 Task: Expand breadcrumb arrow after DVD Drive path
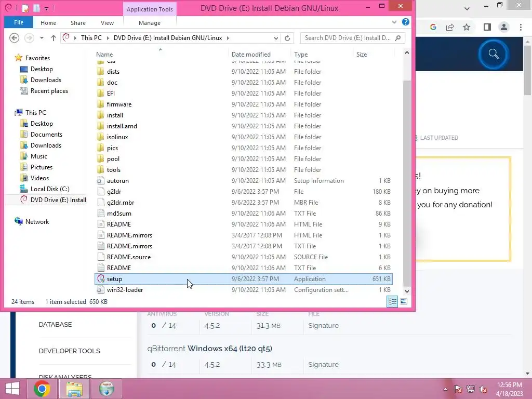click(228, 38)
